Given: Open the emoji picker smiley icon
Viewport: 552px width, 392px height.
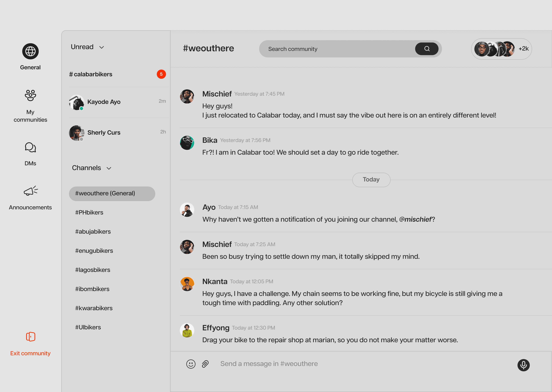Looking at the screenshot, I should 191,364.
